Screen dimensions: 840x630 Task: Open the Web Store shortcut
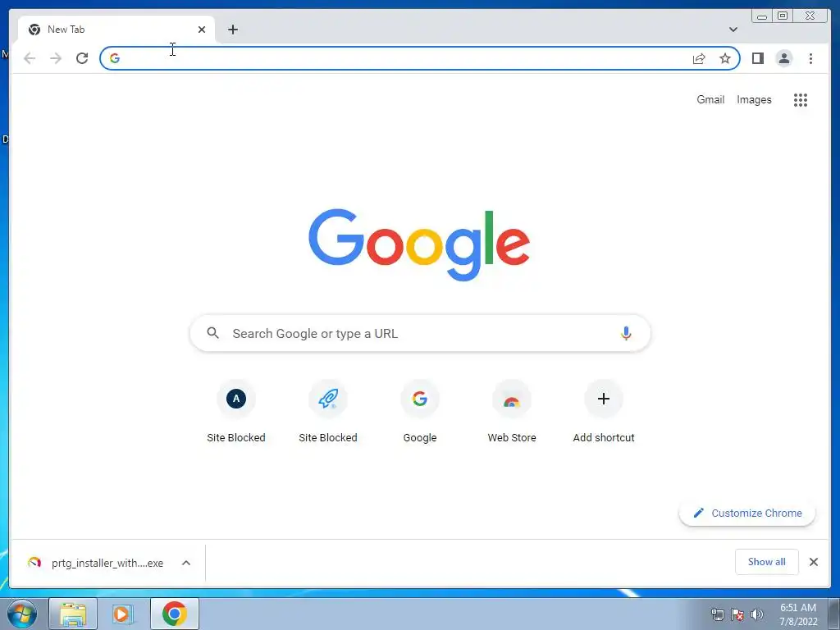(x=512, y=412)
